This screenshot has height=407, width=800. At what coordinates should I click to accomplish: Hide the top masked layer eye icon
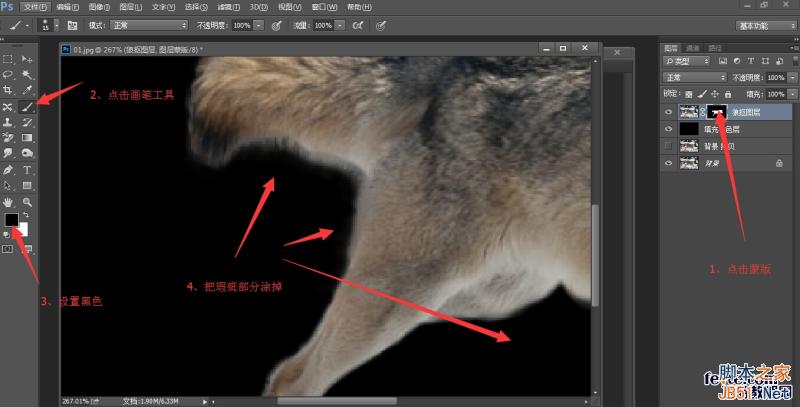click(x=668, y=112)
